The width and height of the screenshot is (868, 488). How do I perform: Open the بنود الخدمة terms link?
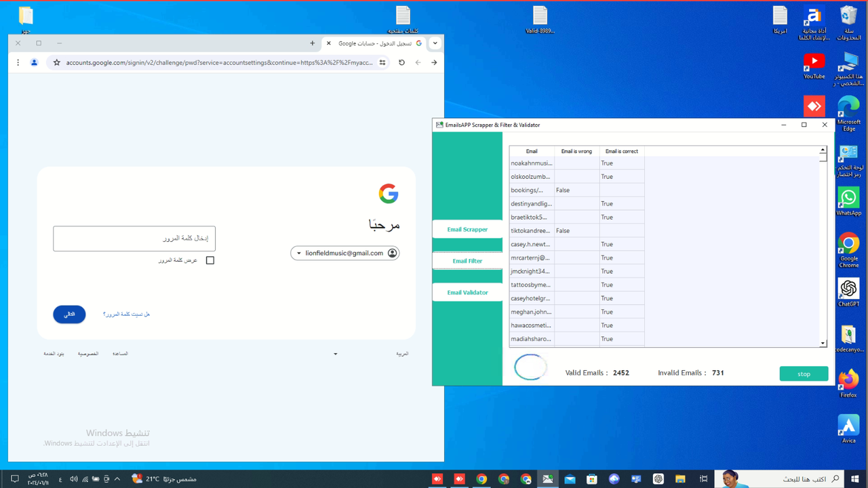pos(54,354)
